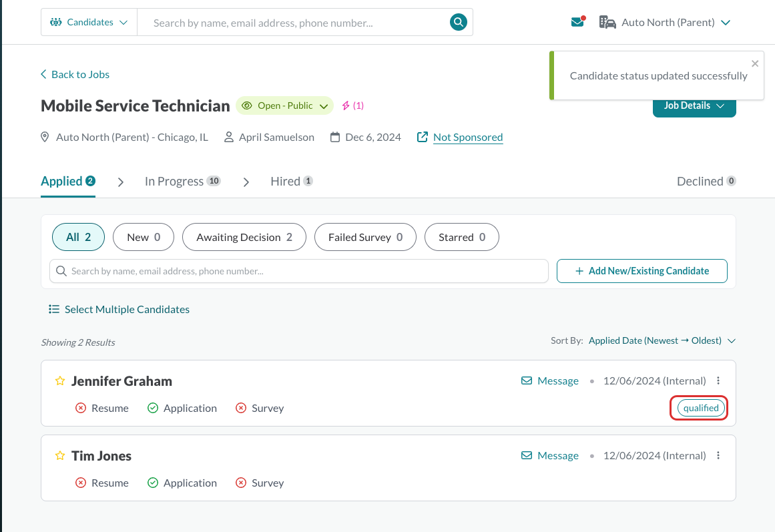Click the external link icon beside Not Sponsored
This screenshot has height=532, width=775.
[x=422, y=137]
